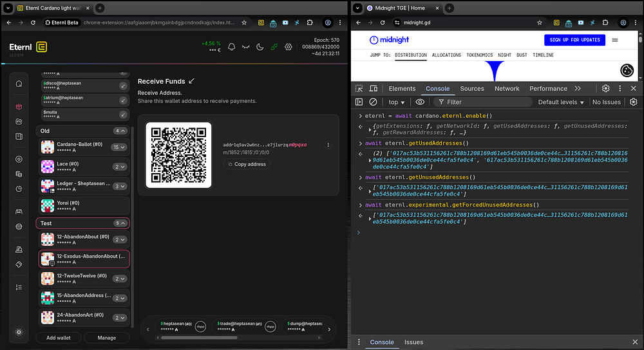The image size is (644, 350).
Task: Click Add wallet button
Action: point(59,338)
